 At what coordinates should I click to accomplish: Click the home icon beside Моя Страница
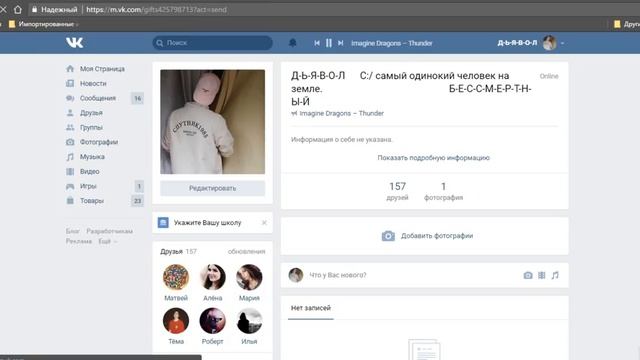coord(70,69)
